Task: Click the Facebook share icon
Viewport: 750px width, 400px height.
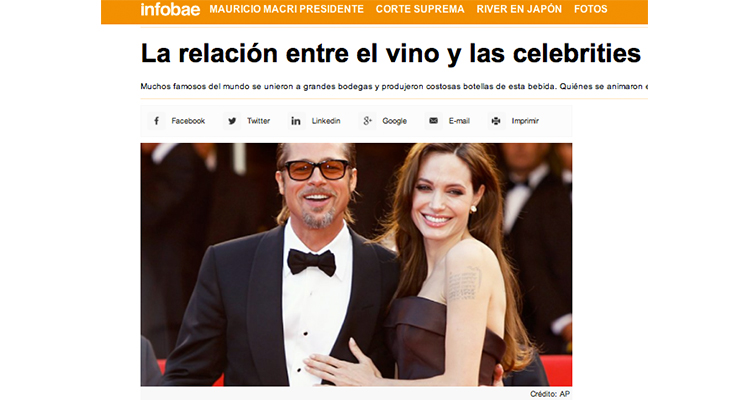Action: click(156, 121)
